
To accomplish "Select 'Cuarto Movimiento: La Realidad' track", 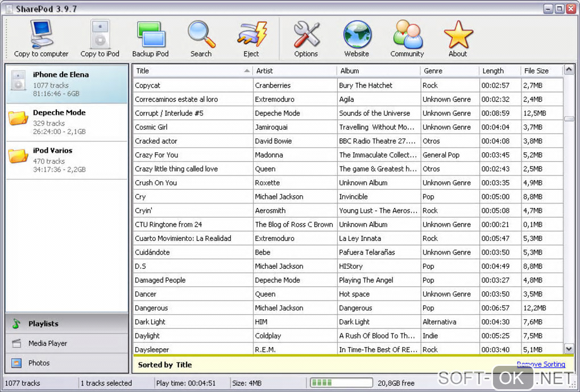I will tap(183, 238).
